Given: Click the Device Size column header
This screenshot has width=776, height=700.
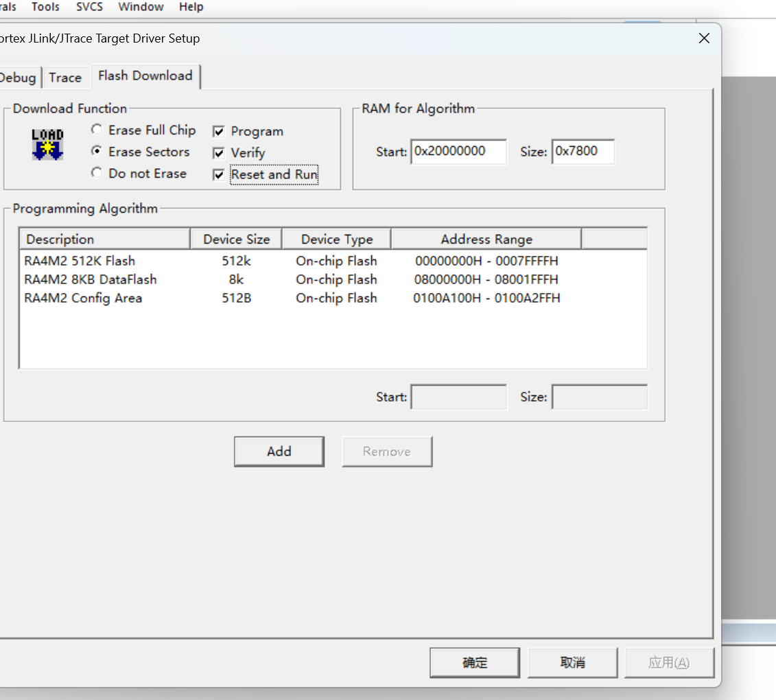Looking at the screenshot, I should coord(237,239).
